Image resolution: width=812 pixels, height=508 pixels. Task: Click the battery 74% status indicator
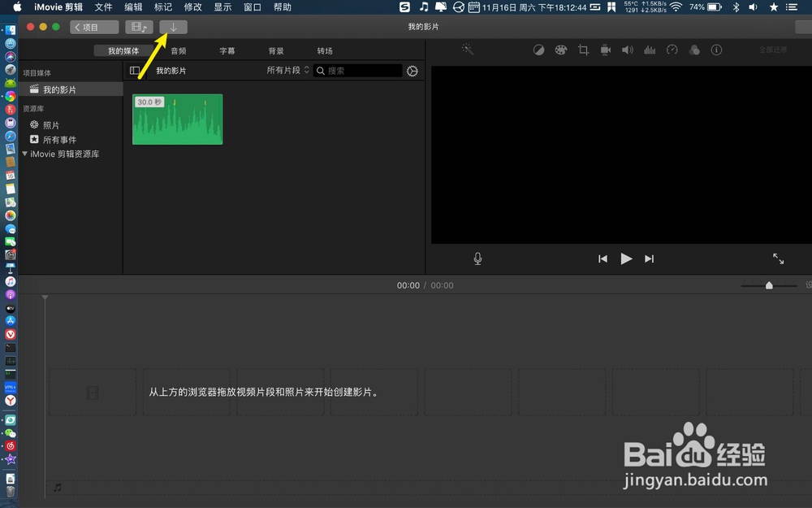706,7
